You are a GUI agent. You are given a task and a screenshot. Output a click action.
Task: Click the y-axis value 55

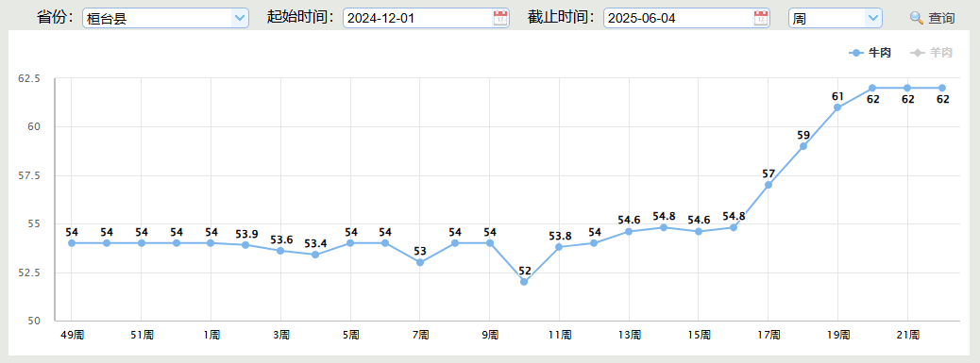tap(34, 223)
